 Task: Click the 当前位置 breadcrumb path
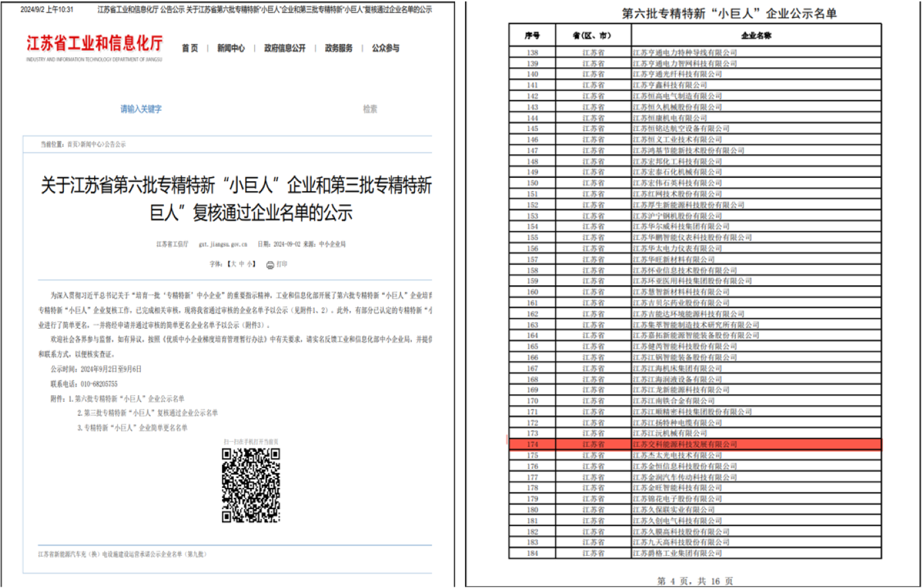pos(83,144)
